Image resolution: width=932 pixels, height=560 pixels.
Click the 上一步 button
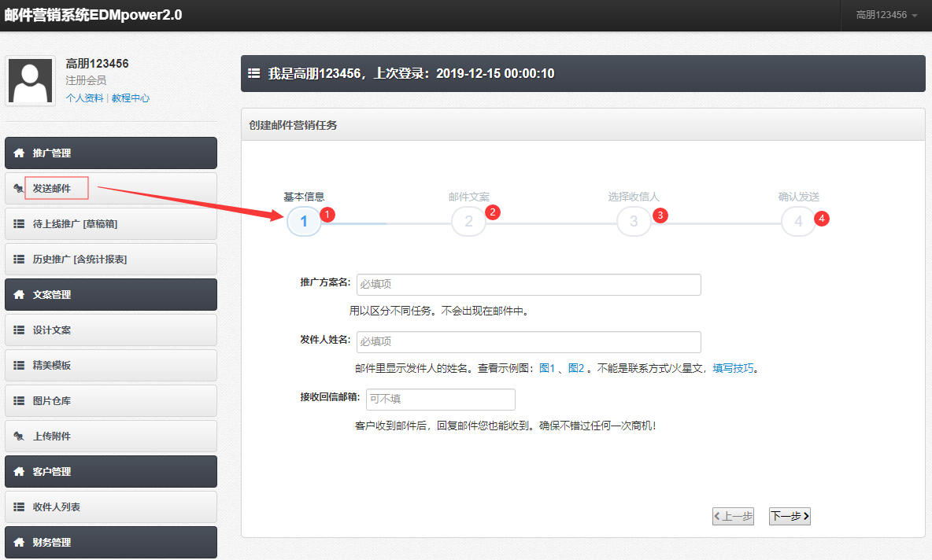[x=733, y=516]
